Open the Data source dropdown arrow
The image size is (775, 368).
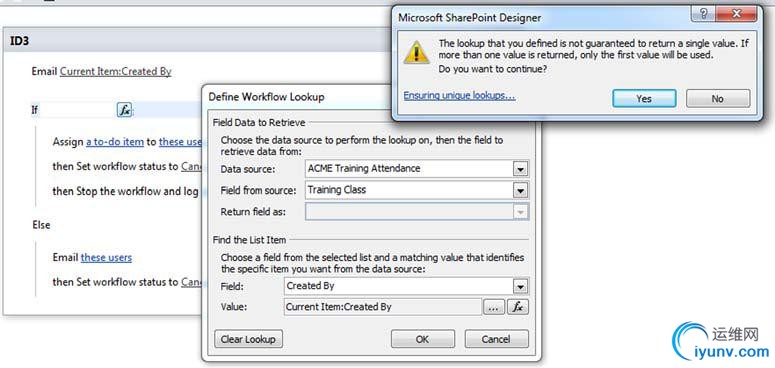(x=520, y=169)
